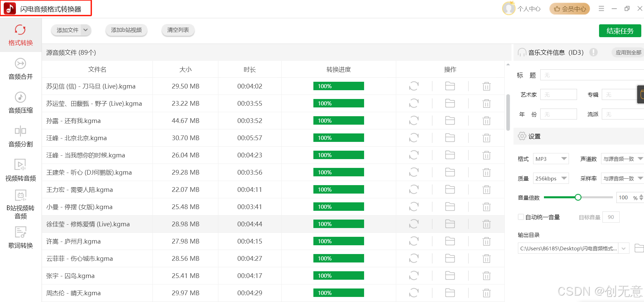The image size is (644, 302).
Task: Open folder for 汪峰 北京北京 row
Action: (450, 138)
